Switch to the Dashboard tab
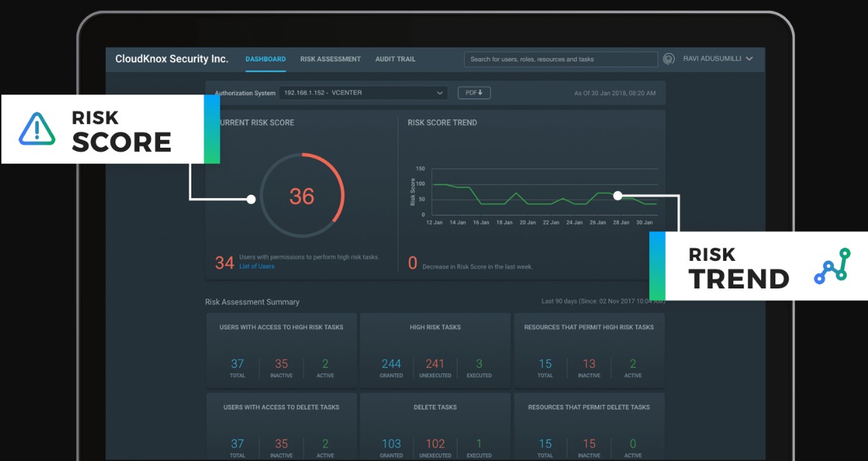The image size is (868, 461). click(265, 59)
